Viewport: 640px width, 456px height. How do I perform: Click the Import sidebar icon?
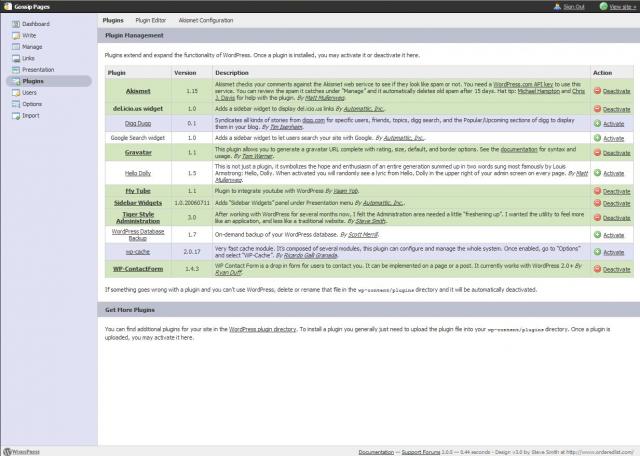point(16,116)
